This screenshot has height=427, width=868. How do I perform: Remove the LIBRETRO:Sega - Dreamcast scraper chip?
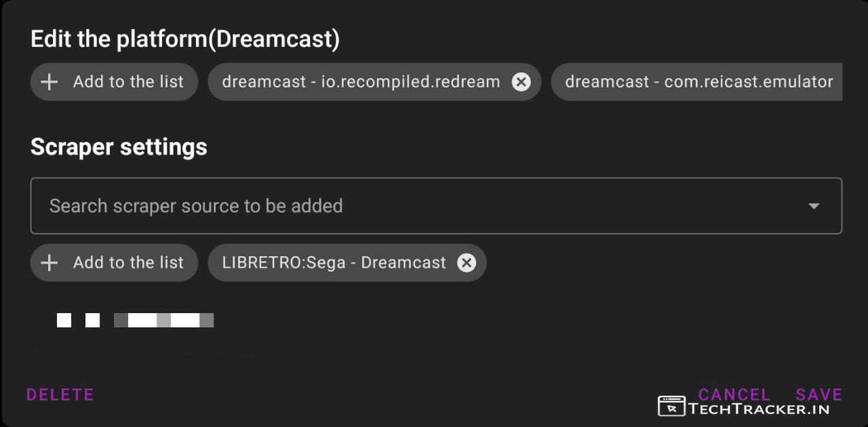pyautogui.click(x=467, y=263)
